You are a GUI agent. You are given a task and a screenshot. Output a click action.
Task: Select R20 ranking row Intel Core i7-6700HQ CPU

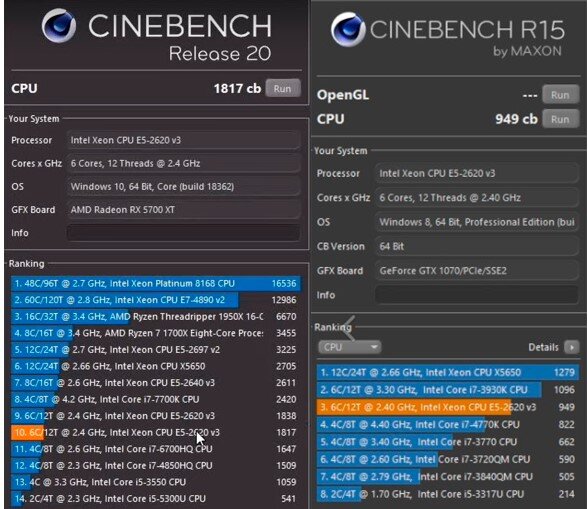tap(156, 449)
